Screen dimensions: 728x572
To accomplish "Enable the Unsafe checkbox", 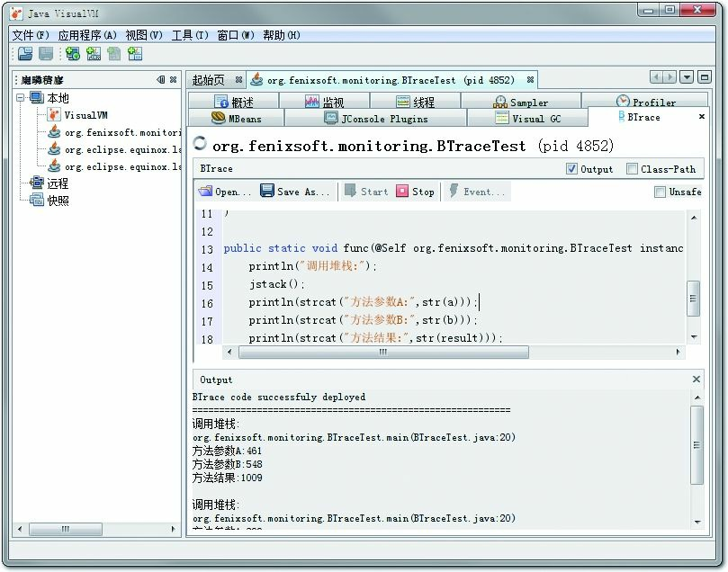I will tap(660, 192).
